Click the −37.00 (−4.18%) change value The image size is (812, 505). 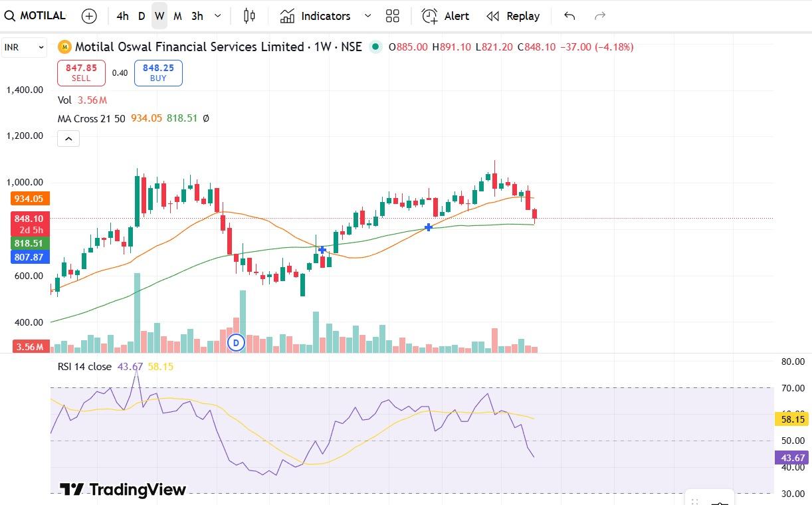point(597,47)
